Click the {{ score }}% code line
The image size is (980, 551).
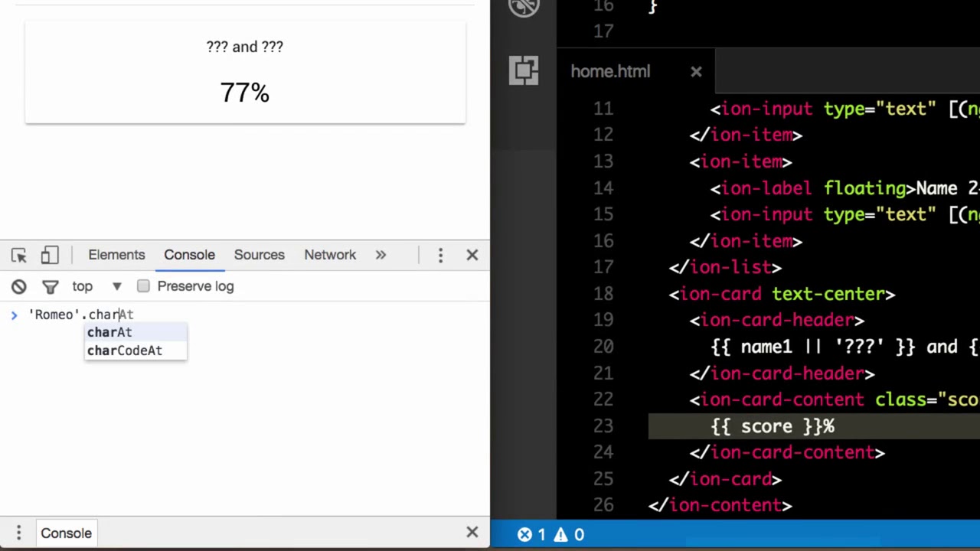[773, 426]
